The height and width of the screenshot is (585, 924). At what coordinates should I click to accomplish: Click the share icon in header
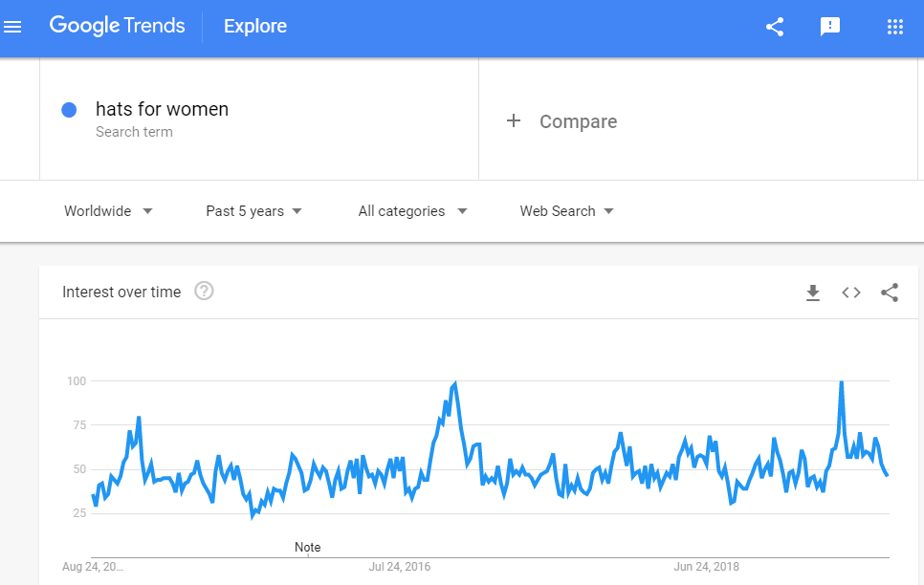point(775,27)
